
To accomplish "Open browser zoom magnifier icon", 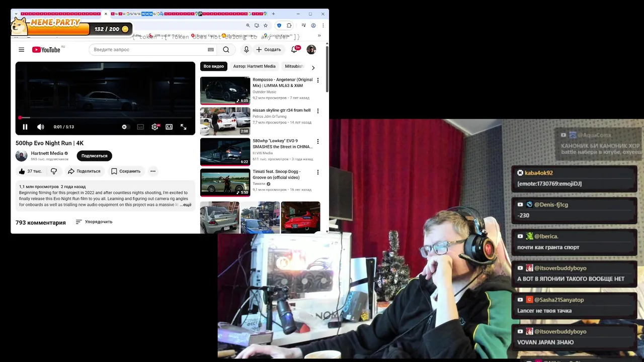I will (x=248, y=25).
